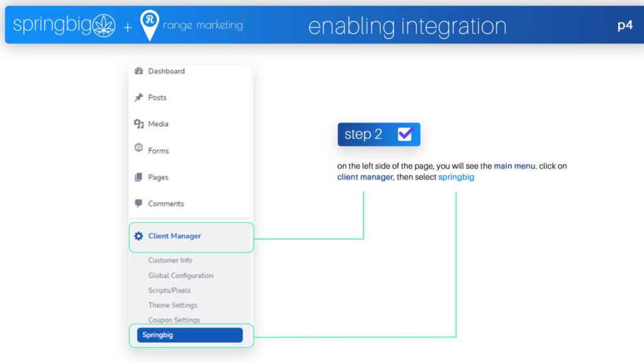644x363 pixels.
Task: Select the highlighted Springbig submenu item
Action: [x=190, y=335]
